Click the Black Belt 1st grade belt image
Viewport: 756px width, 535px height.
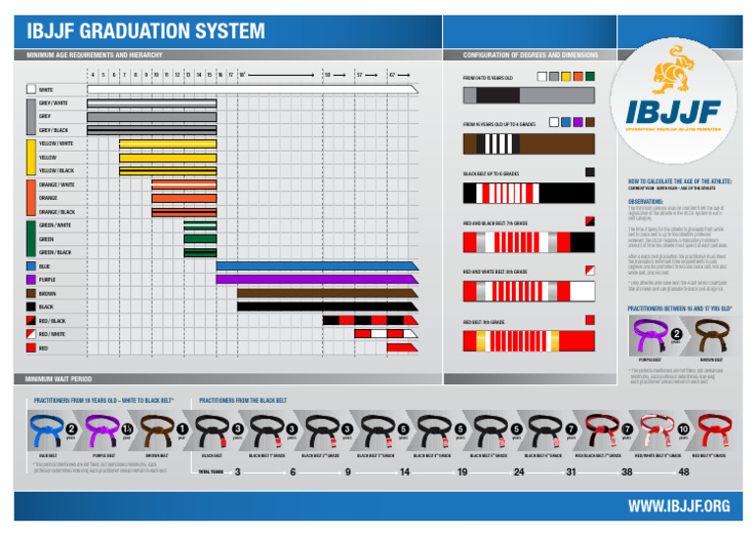[267, 431]
